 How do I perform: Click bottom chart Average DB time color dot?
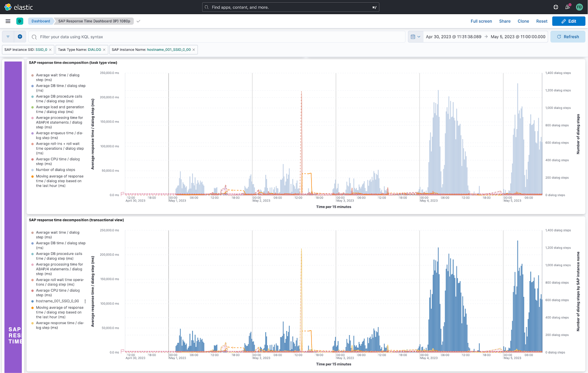pos(32,244)
